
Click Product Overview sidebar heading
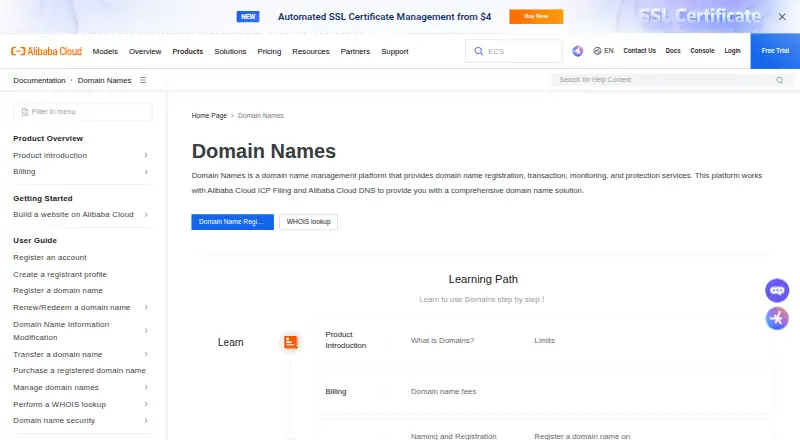click(48, 138)
